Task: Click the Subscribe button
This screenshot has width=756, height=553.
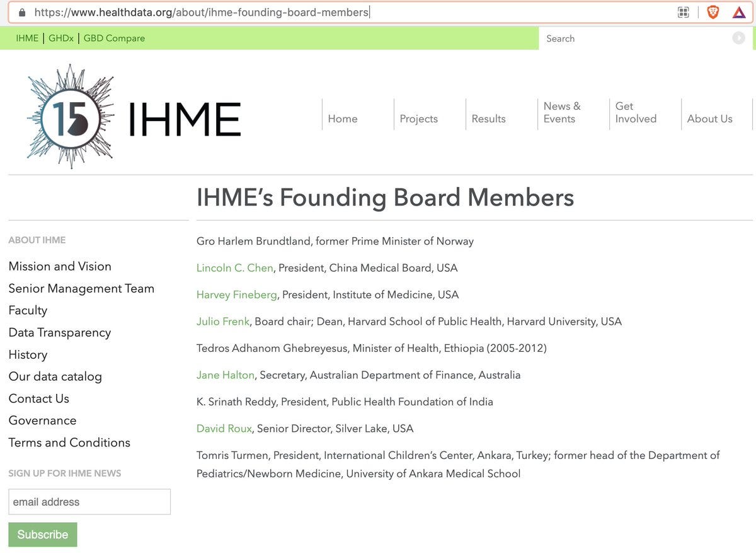Action: pos(43,534)
